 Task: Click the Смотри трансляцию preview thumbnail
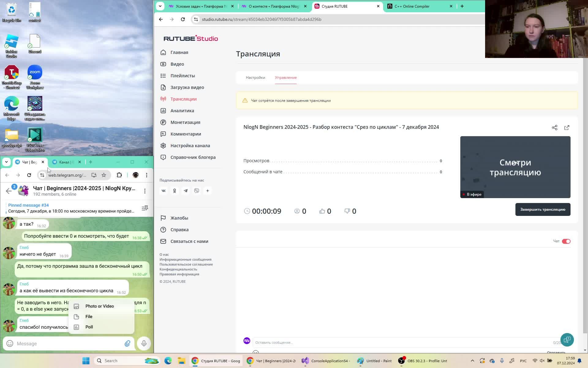click(515, 167)
